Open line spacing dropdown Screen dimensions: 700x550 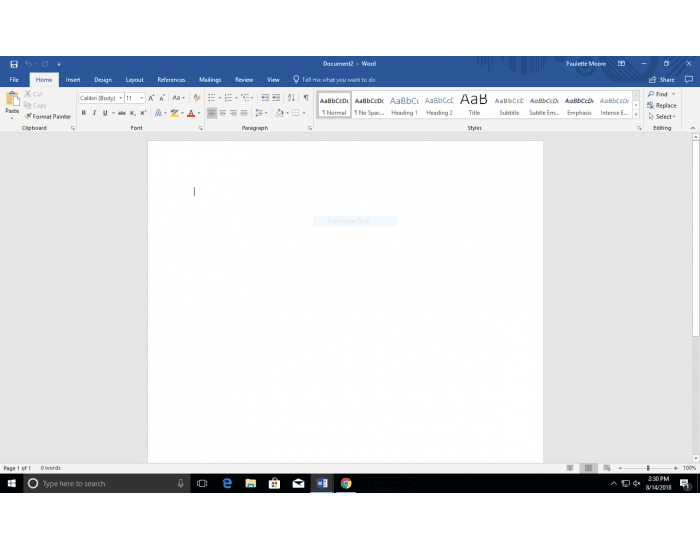tap(262, 113)
